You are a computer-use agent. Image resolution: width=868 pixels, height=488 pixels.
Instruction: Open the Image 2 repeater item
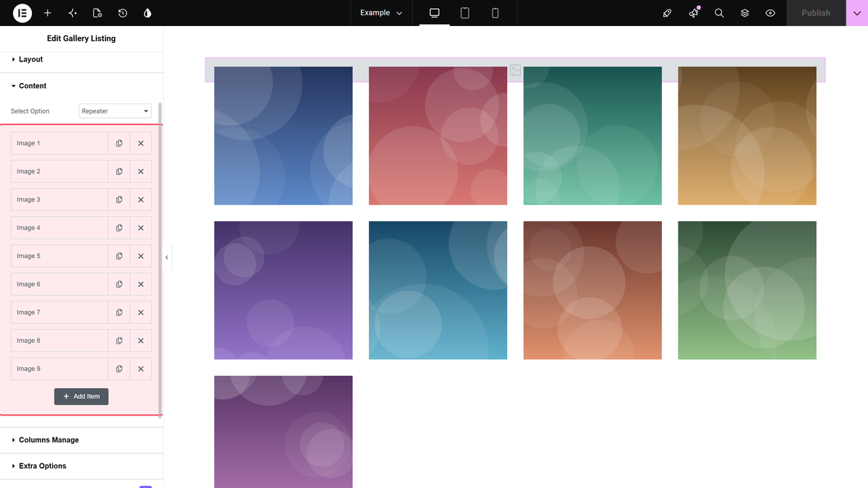tap(59, 171)
